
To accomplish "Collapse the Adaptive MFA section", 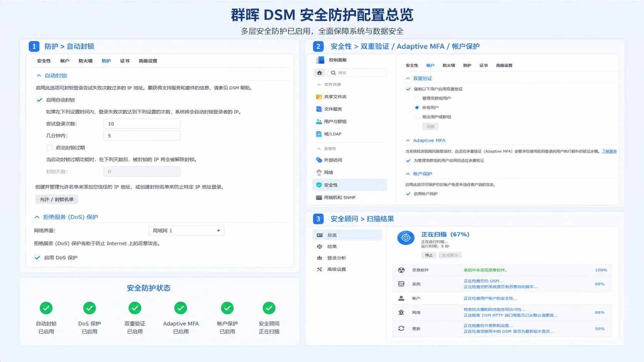I will tap(408, 141).
